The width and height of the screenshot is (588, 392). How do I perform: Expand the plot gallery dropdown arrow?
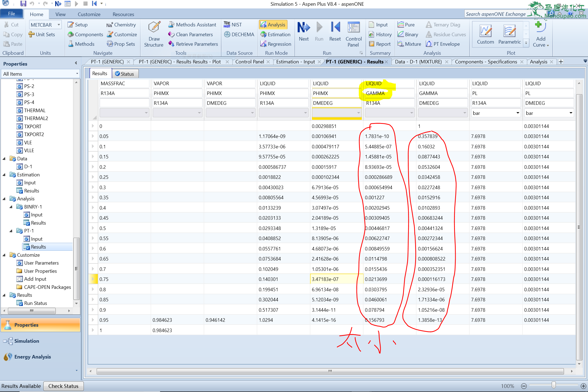click(x=526, y=43)
